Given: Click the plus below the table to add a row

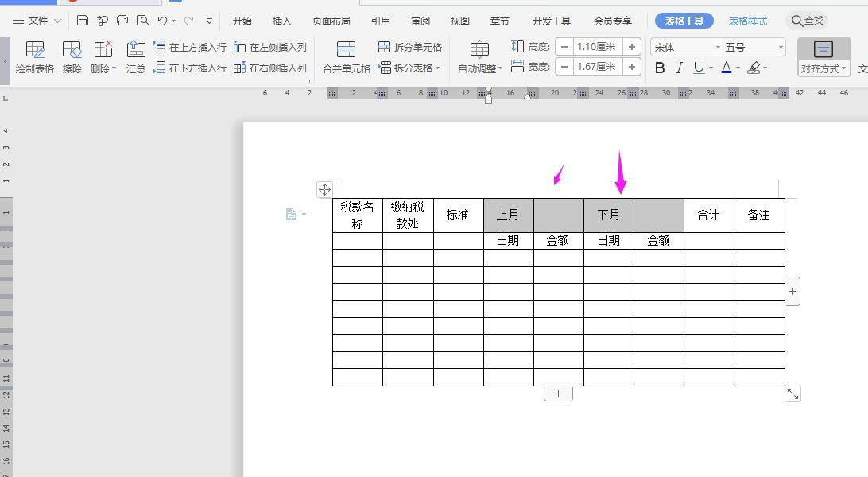Looking at the screenshot, I should click(558, 394).
